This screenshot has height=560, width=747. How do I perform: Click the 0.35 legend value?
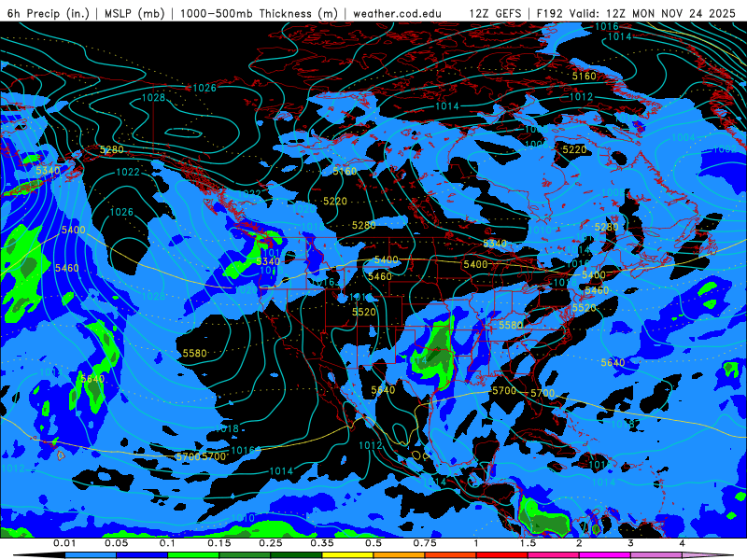322,543
